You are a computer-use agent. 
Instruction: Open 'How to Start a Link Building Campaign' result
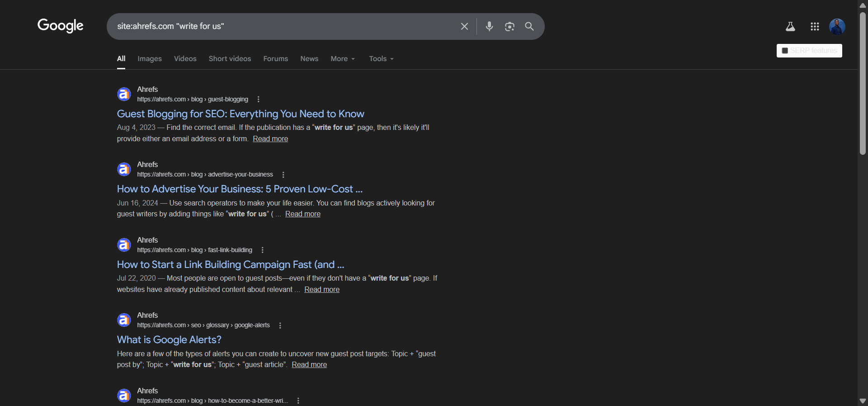click(x=231, y=265)
